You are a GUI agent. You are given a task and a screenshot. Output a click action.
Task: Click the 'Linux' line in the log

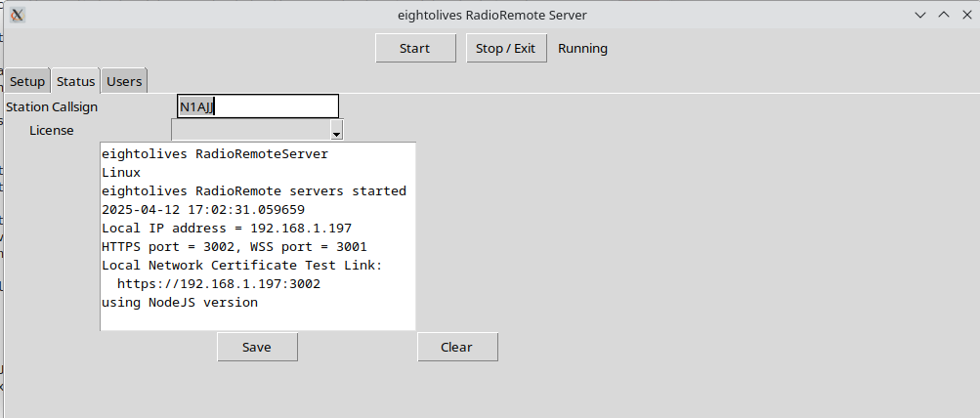[x=121, y=172]
